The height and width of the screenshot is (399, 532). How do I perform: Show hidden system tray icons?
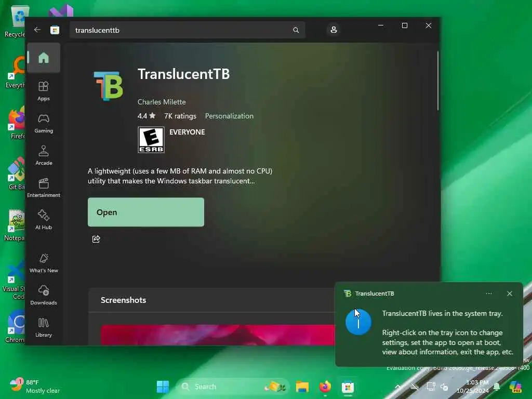click(x=398, y=387)
